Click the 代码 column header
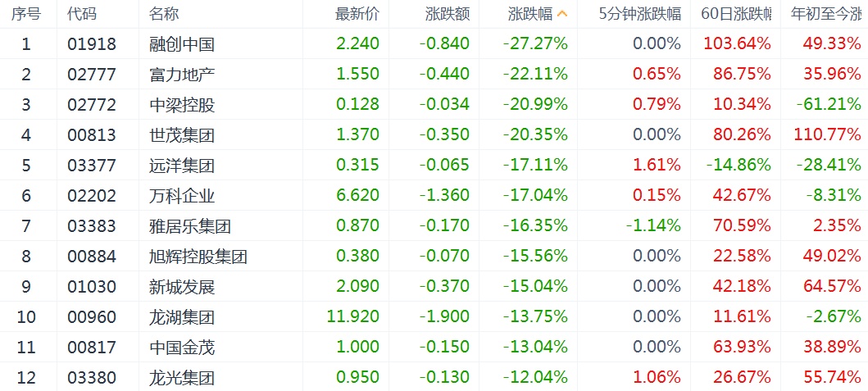Screen dimensions: 868x391 tap(81, 14)
